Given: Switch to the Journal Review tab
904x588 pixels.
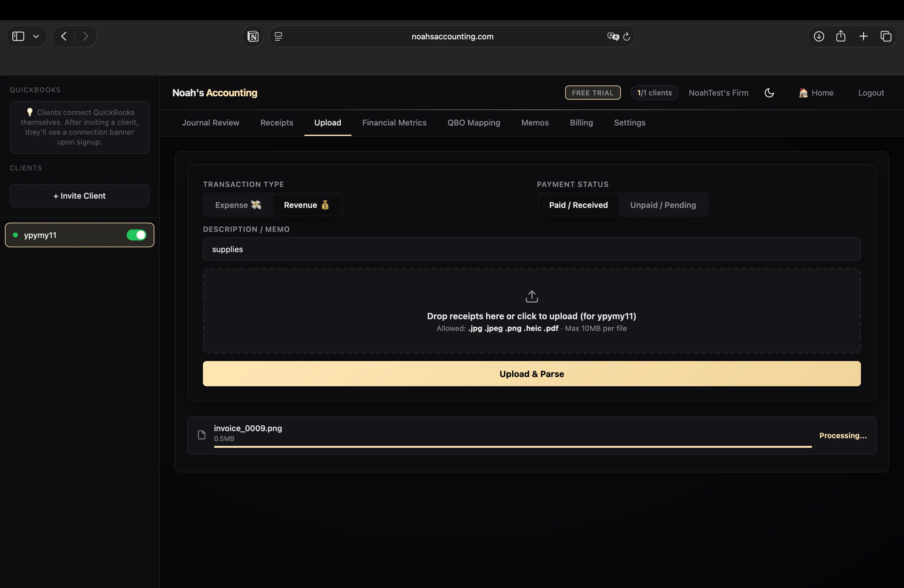Looking at the screenshot, I should click(210, 123).
